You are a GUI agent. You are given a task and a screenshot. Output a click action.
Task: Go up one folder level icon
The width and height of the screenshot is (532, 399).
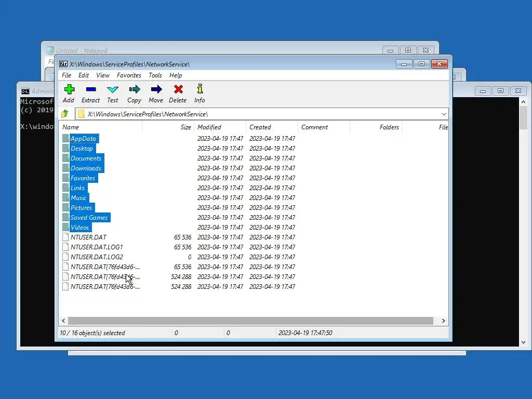65,114
